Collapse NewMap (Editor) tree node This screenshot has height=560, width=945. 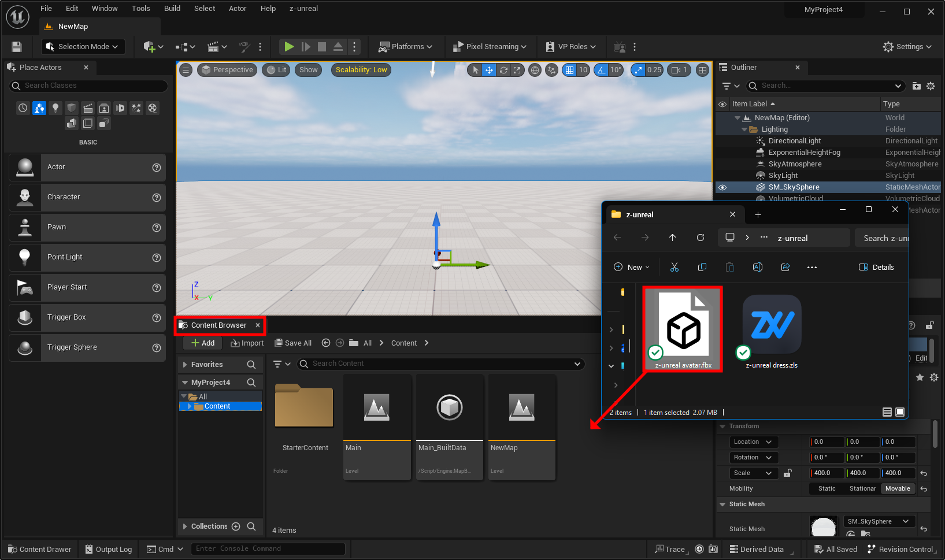click(737, 118)
